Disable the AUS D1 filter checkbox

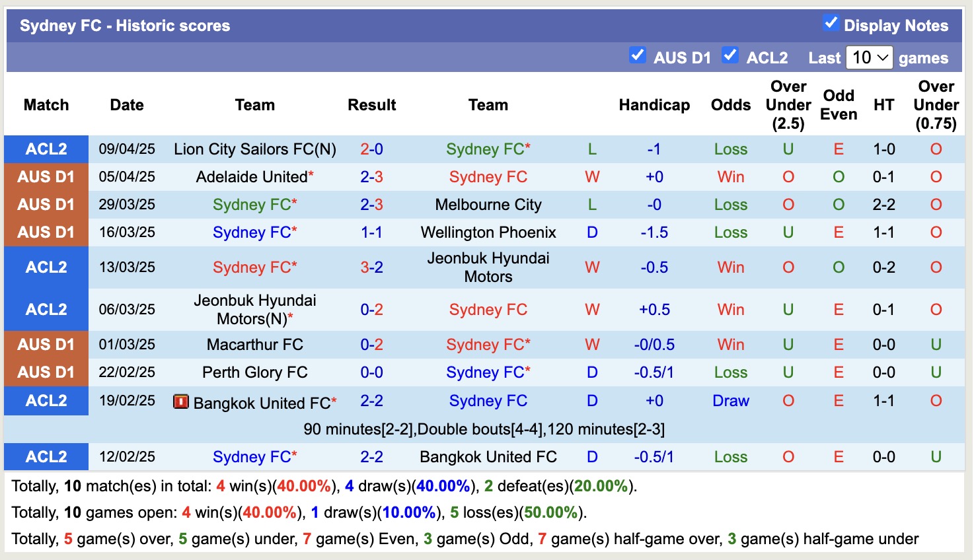point(638,55)
